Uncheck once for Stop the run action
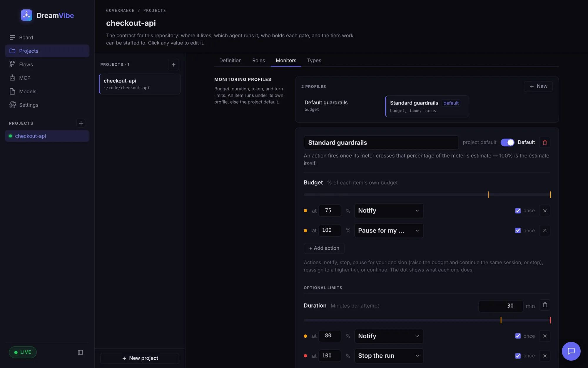 coord(518,356)
